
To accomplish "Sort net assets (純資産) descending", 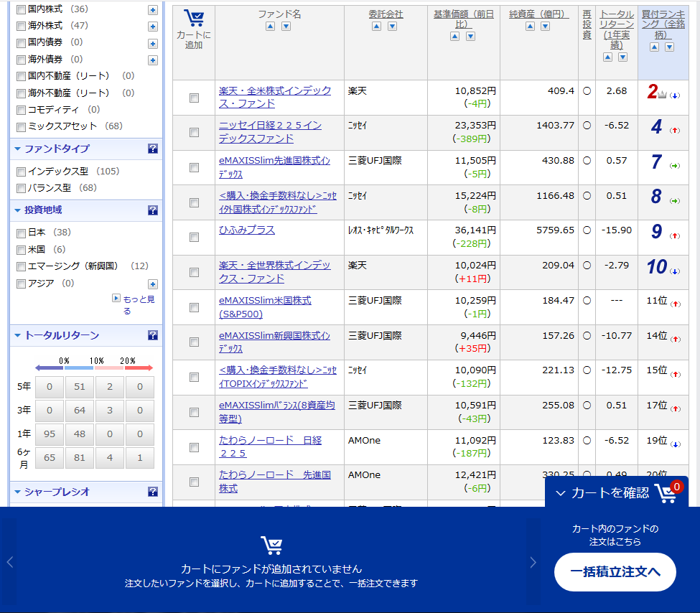I will coord(545,27).
